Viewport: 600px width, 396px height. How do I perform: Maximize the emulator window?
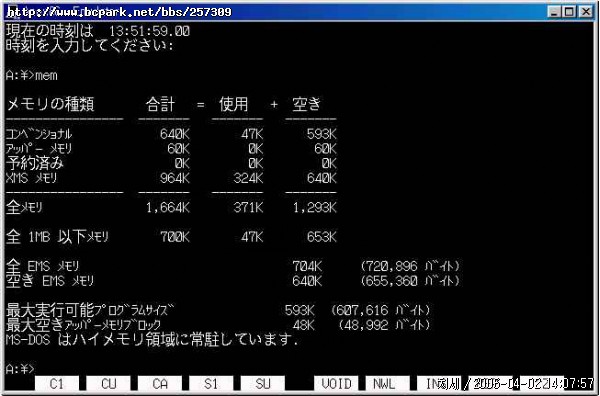click(569, 12)
